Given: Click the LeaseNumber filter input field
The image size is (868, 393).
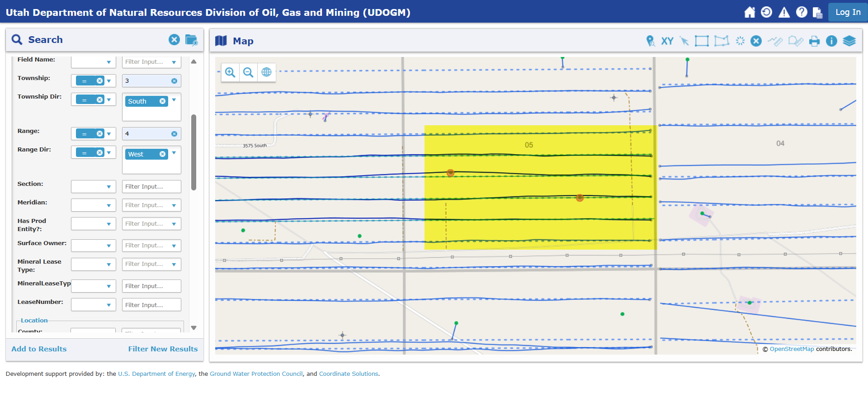Looking at the screenshot, I should pos(151,305).
